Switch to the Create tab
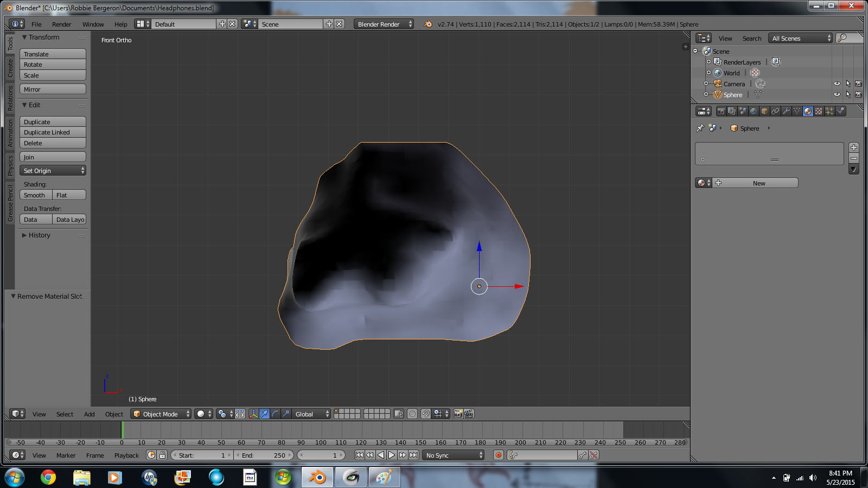The image size is (868, 488). click(x=10, y=68)
